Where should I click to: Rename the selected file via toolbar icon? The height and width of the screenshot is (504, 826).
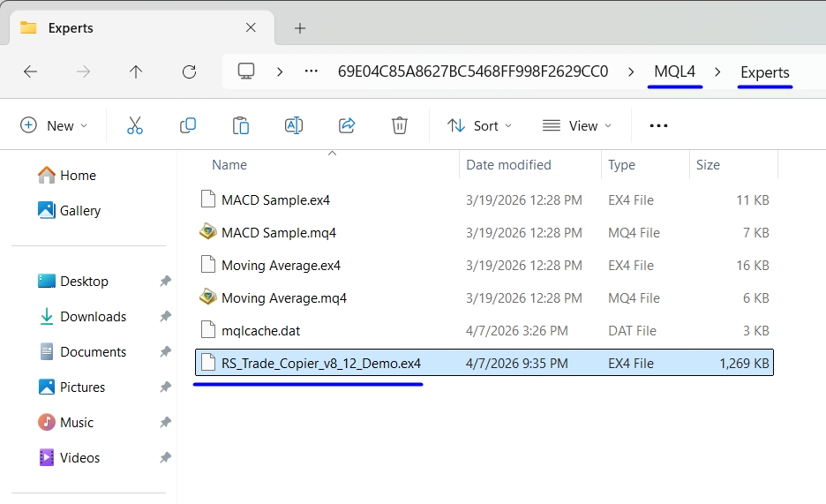293,125
